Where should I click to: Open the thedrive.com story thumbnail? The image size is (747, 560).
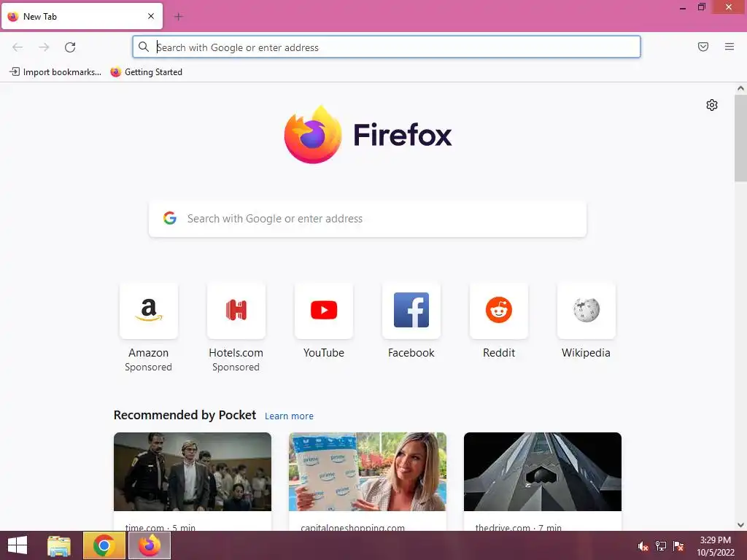(x=543, y=472)
